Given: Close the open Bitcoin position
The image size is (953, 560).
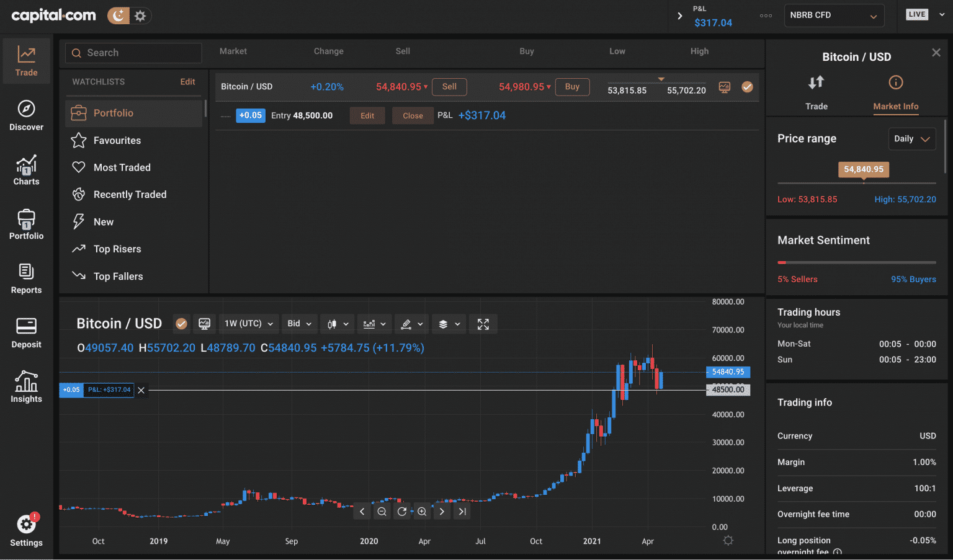Looking at the screenshot, I should (x=413, y=116).
